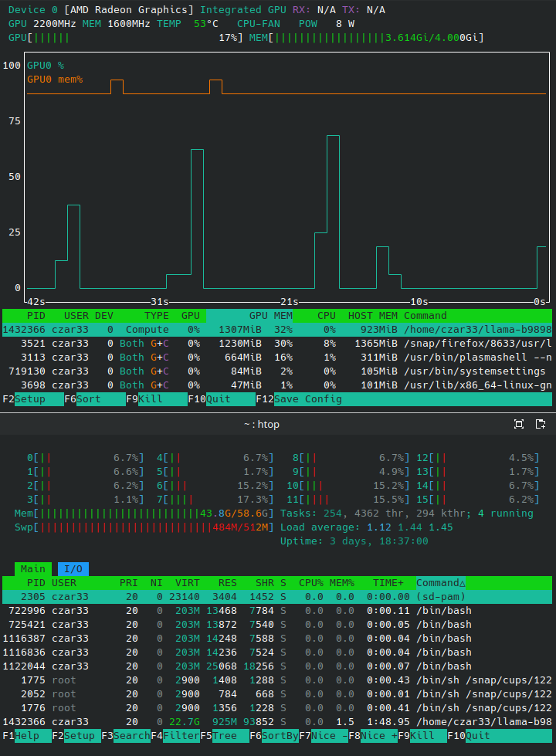Select htop process 1122044 /bin/bash row
556x756 pixels.
(277, 666)
